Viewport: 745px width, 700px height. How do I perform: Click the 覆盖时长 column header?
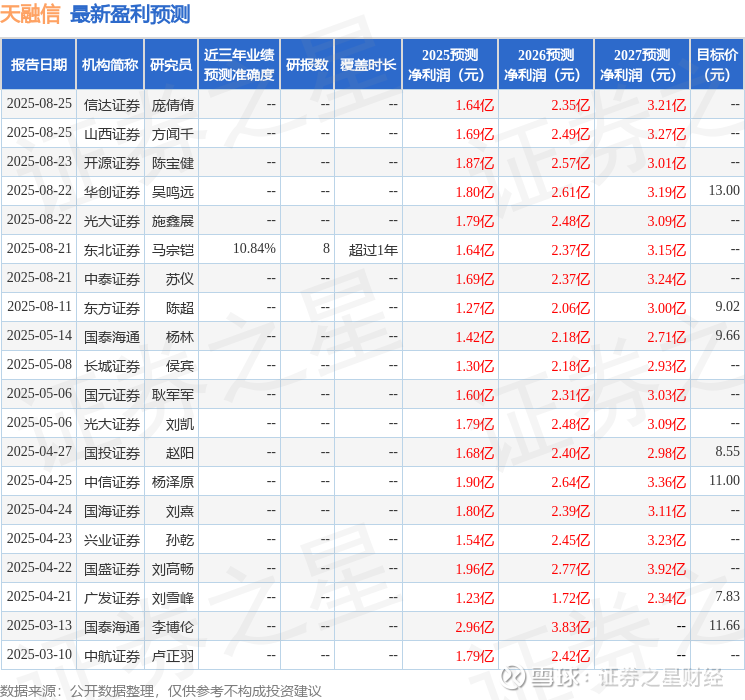point(368,64)
